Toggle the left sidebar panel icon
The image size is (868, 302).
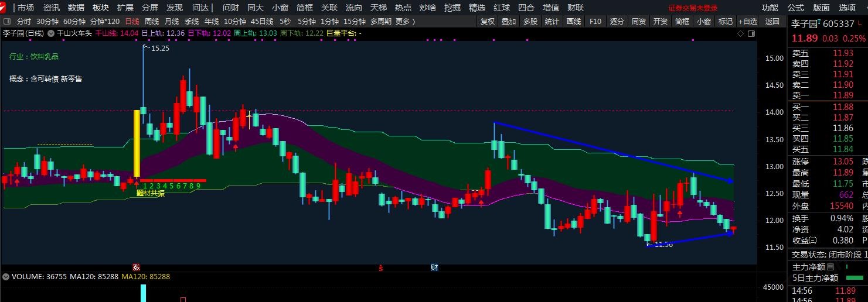click(x=7, y=22)
